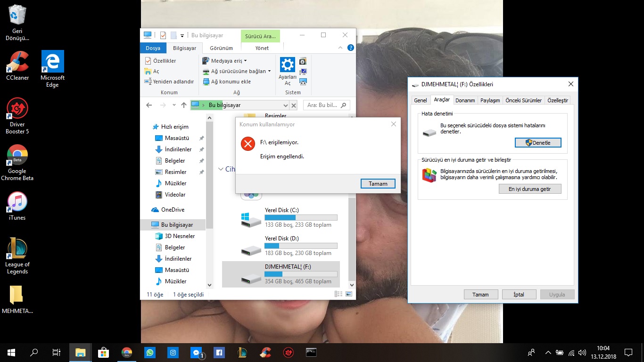Click the Explorer back arrow
Image resolution: width=644 pixels, height=362 pixels.
149,105
